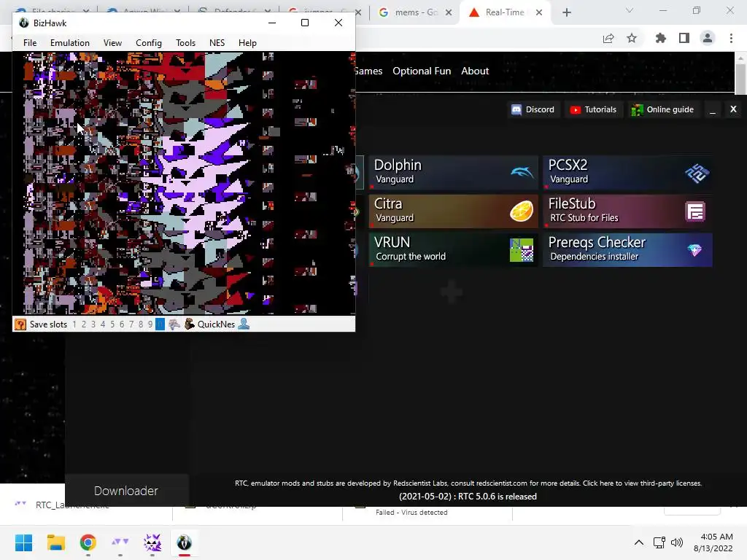Open a new Chrome tab

pos(566,12)
